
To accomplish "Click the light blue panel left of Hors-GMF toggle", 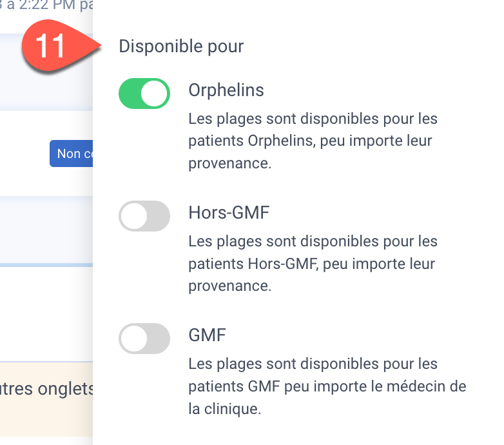I will click(x=46, y=230).
